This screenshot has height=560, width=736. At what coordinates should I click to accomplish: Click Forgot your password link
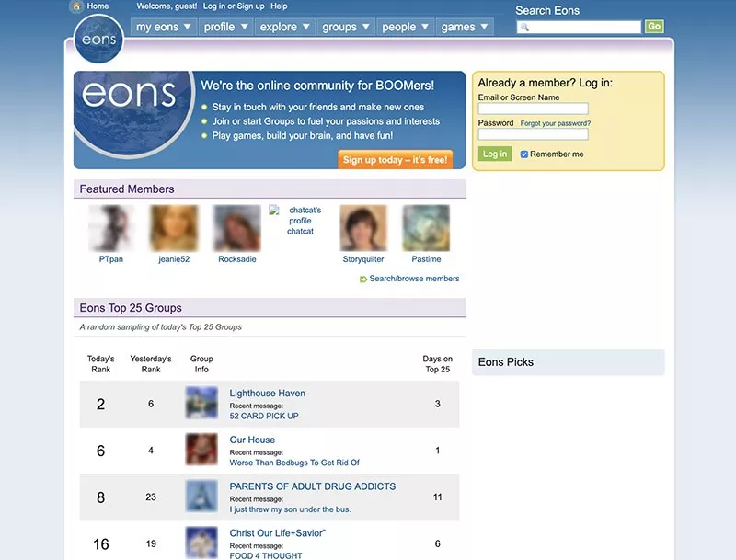tap(555, 123)
